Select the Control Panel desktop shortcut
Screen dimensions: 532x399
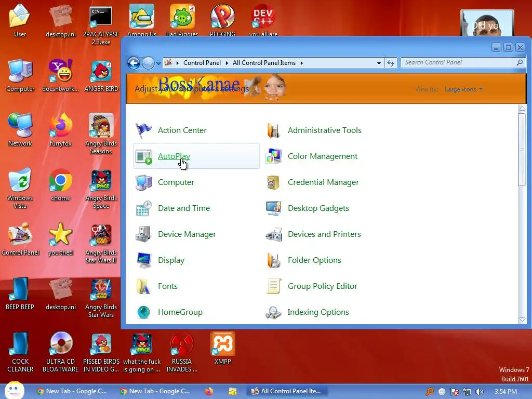20,239
